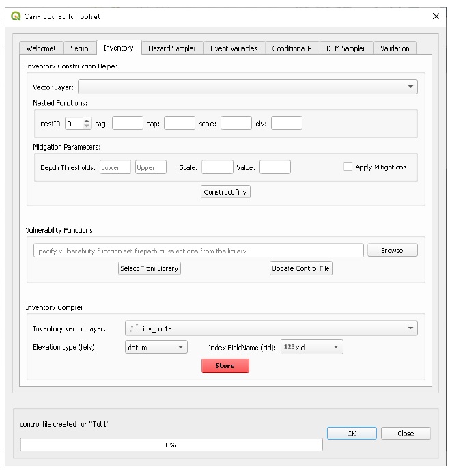Go to the Validation tab
Screen dimensions: 452x476
point(395,48)
